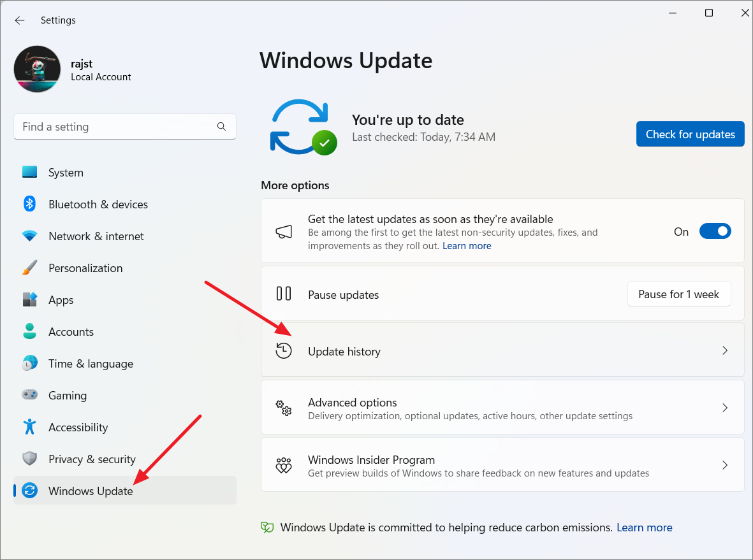Expand the Windows Insider Program chevron
The height and width of the screenshot is (560, 753).
pos(725,465)
